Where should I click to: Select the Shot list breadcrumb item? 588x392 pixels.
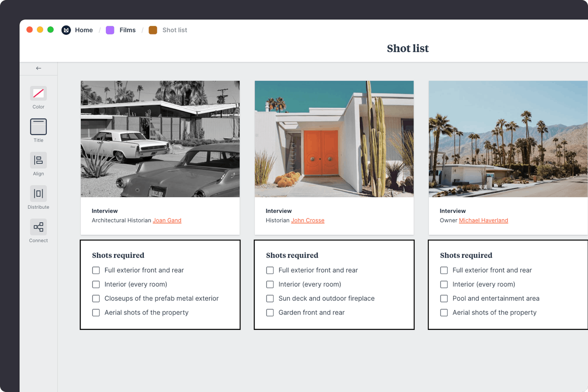point(175,30)
